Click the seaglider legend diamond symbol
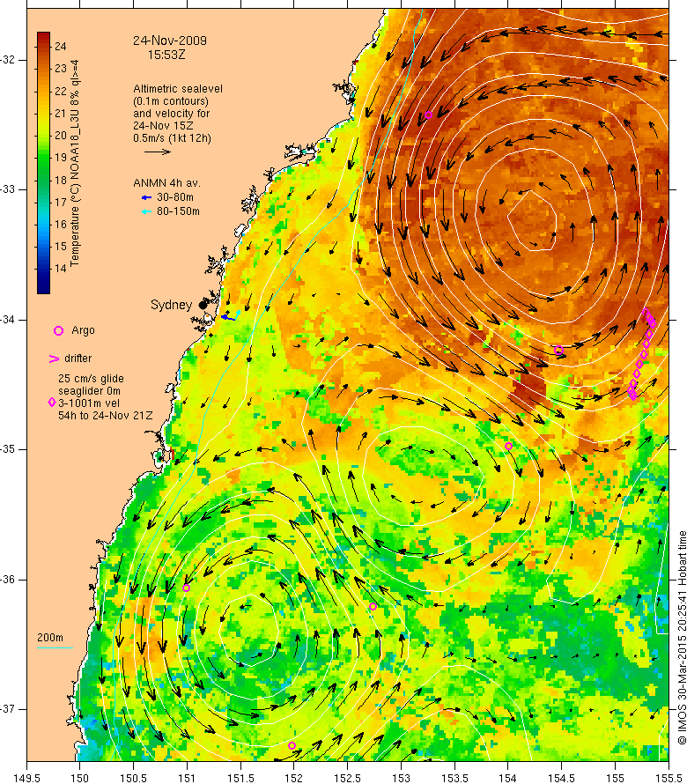Viewport: 687px width, 784px height. pyautogui.click(x=51, y=402)
